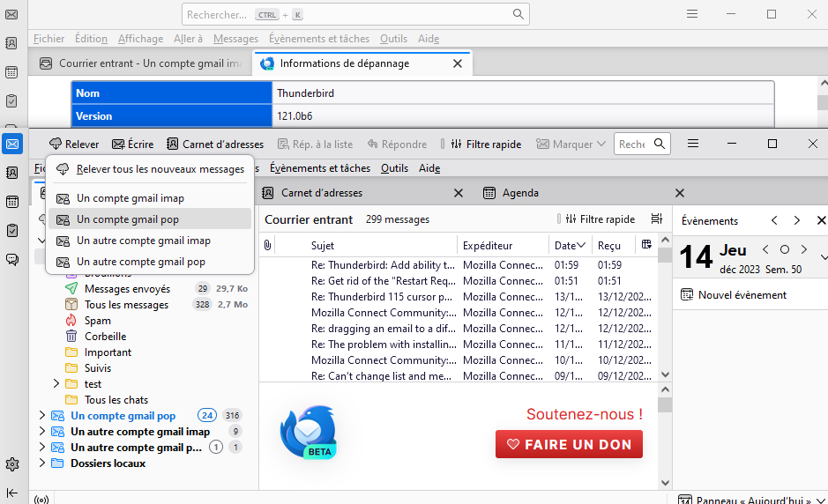Select the Corbeille folder
Image resolution: width=828 pixels, height=504 pixels.
pos(105,337)
